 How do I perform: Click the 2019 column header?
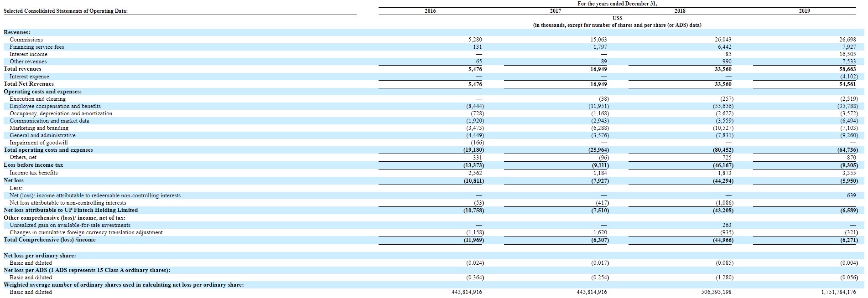click(x=805, y=11)
